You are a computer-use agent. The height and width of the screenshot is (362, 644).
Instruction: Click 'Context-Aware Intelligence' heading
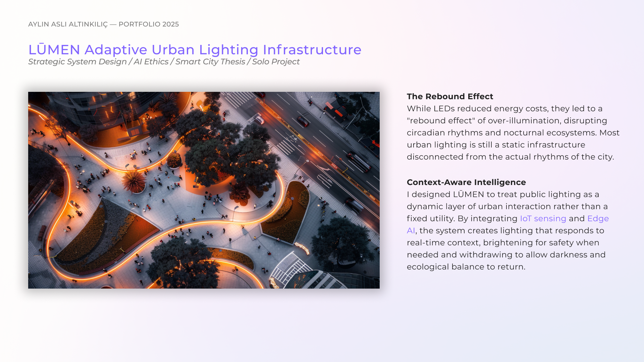[466, 182]
